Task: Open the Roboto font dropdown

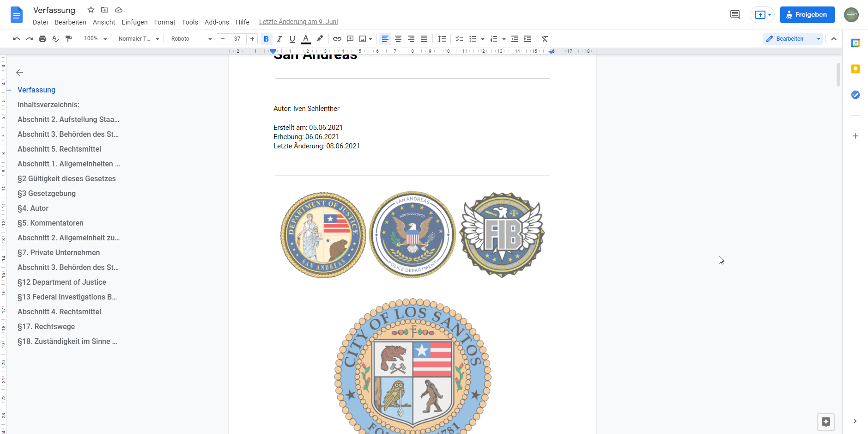Action: (x=191, y=39)
